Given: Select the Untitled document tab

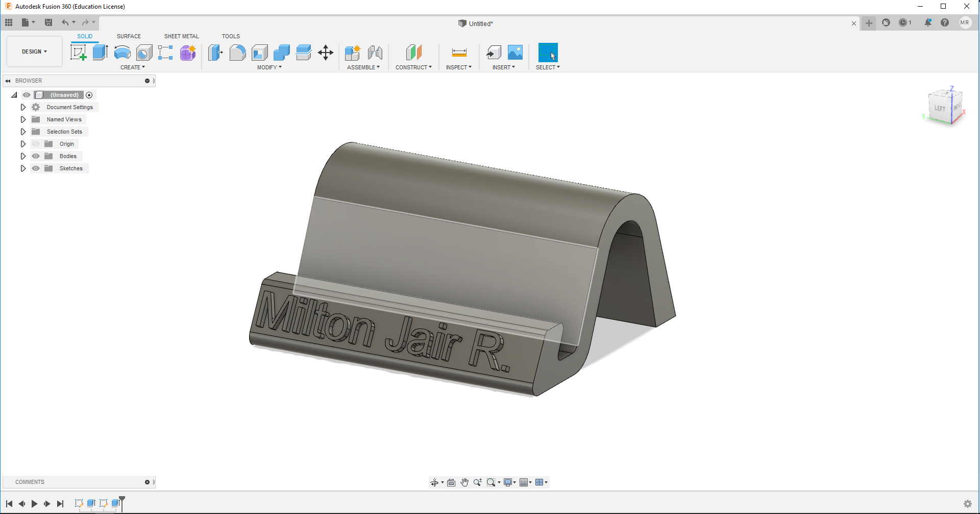Looking at the screenshot, I should tap(476, 23).
